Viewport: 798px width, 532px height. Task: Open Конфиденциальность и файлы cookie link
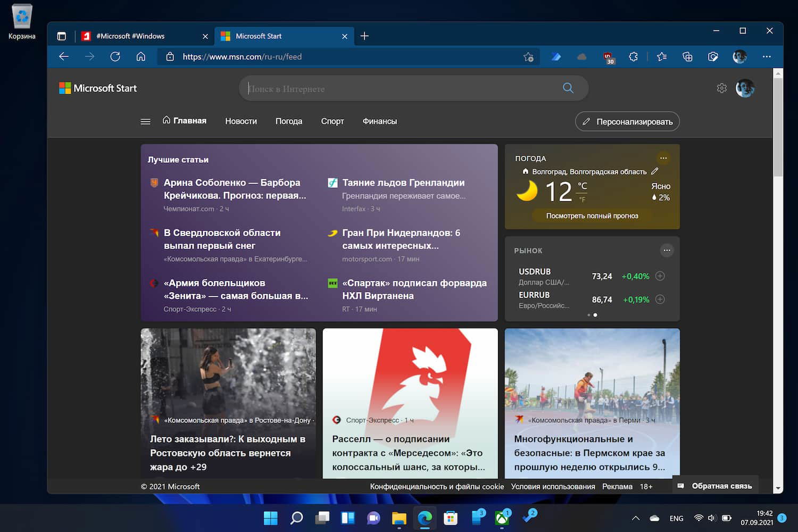(x=437, y=486)
